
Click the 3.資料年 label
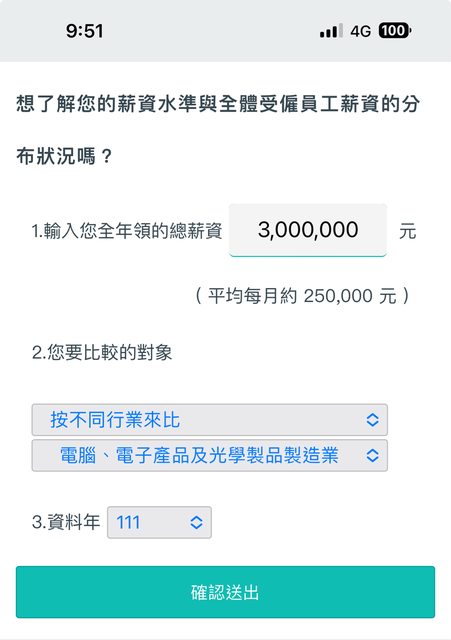coord(66,522)
